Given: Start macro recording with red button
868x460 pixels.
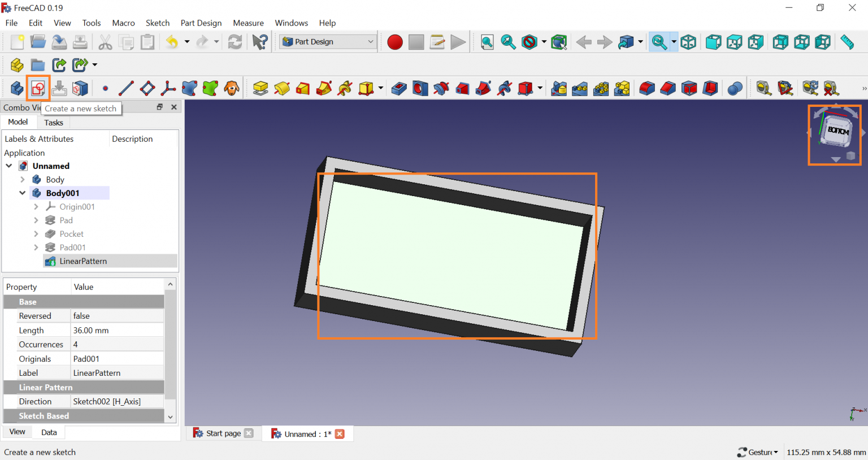Looking at the screenshot, I should (x=395, y=42).
